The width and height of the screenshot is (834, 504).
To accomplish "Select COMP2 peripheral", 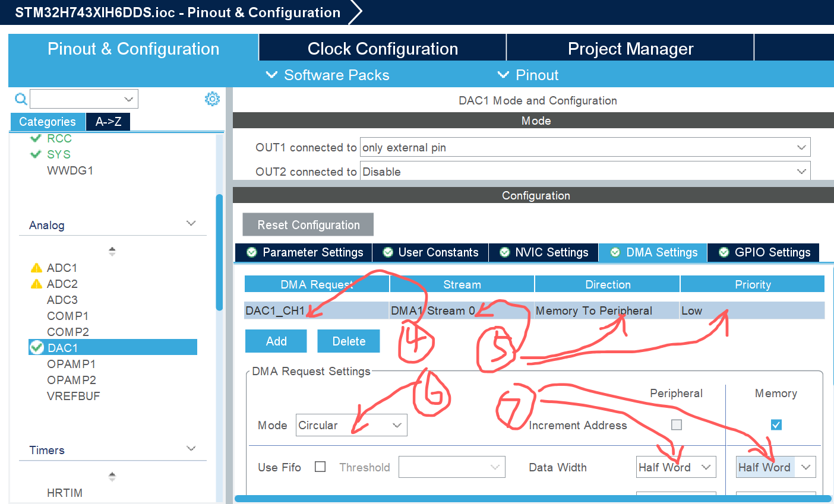I will tap(68, 332).
